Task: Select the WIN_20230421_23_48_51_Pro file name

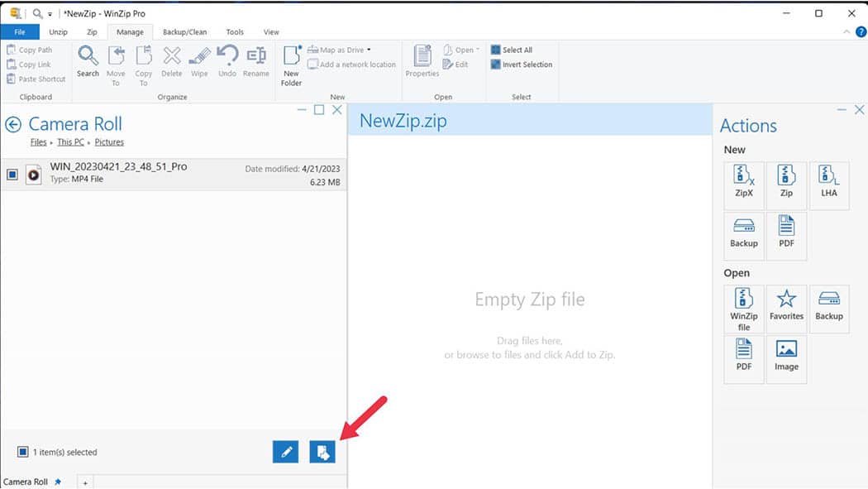Action: [118, 166]
